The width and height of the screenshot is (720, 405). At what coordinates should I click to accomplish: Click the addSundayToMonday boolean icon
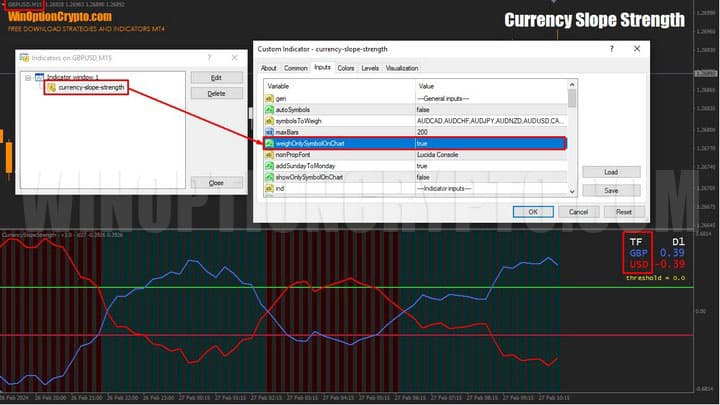(x=270, y=166)
